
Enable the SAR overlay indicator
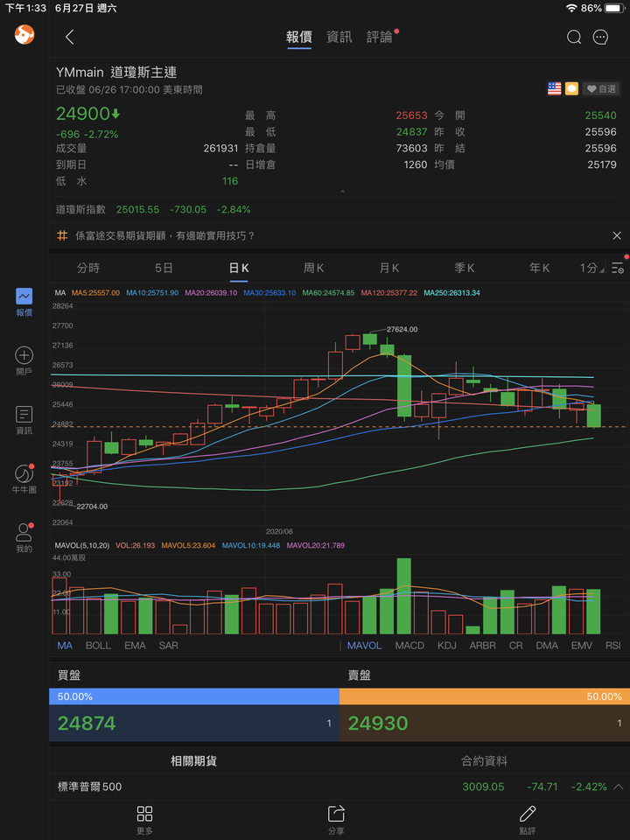[x=168, y=646]
